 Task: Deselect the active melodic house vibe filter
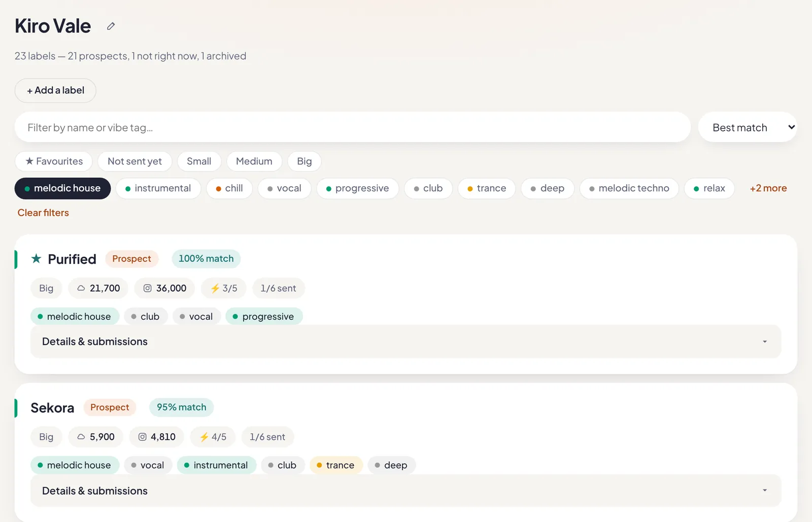[62, 188]
